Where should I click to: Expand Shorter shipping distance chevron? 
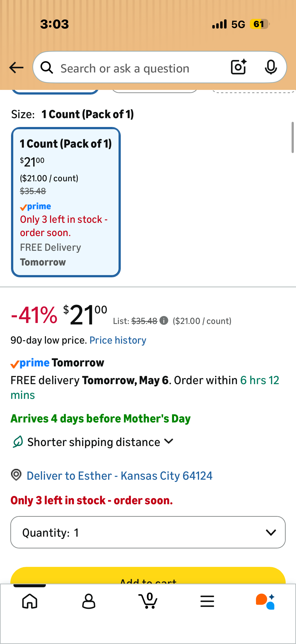[x=169, y=441]
